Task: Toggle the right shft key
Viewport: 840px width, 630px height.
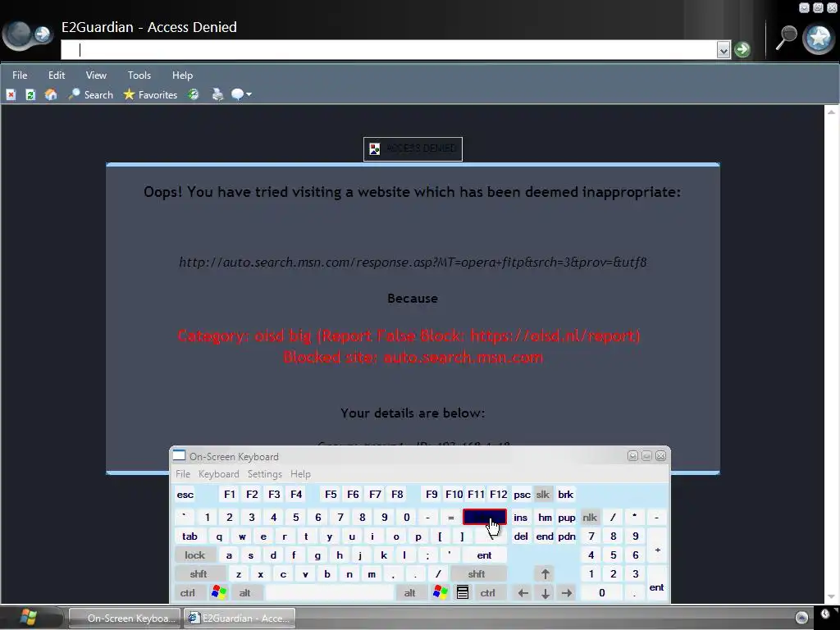Action: pos(477,574)
